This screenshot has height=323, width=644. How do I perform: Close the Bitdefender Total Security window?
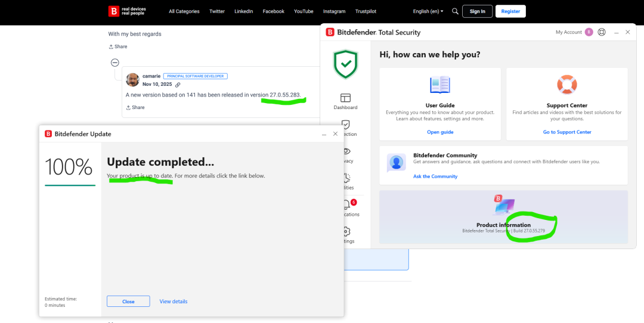[627, 32]
